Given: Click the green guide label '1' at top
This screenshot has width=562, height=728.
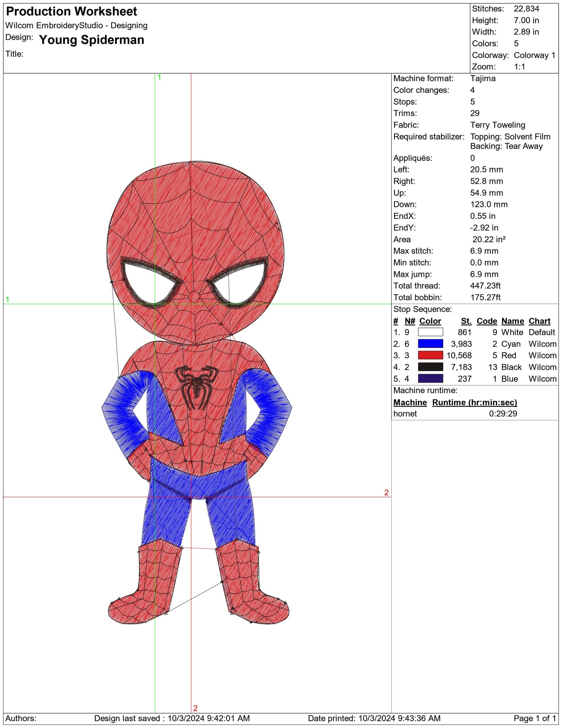Looking at the screenshot, I should click(159, 77).
